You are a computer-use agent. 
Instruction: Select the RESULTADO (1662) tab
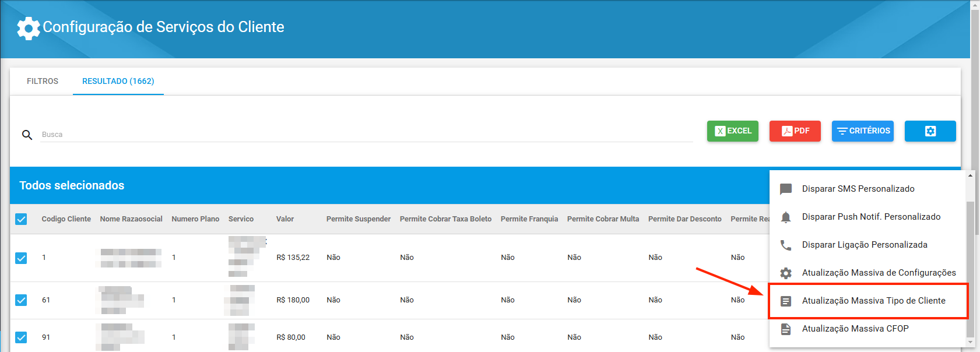[x=118, y=81]
